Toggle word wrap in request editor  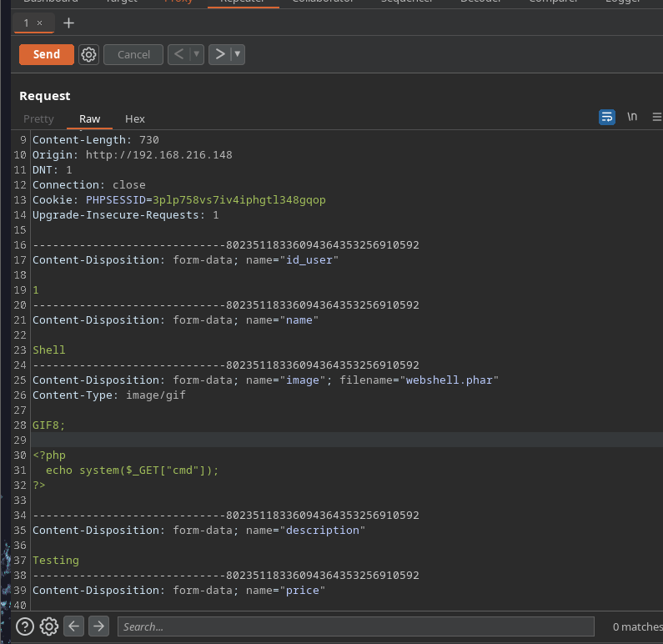(x=607, y=117)
